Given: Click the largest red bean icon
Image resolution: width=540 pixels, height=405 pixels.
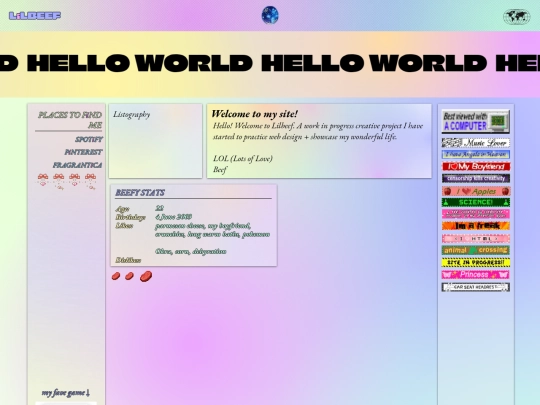Looking at the screenshot, I should [x=146, y=276].
